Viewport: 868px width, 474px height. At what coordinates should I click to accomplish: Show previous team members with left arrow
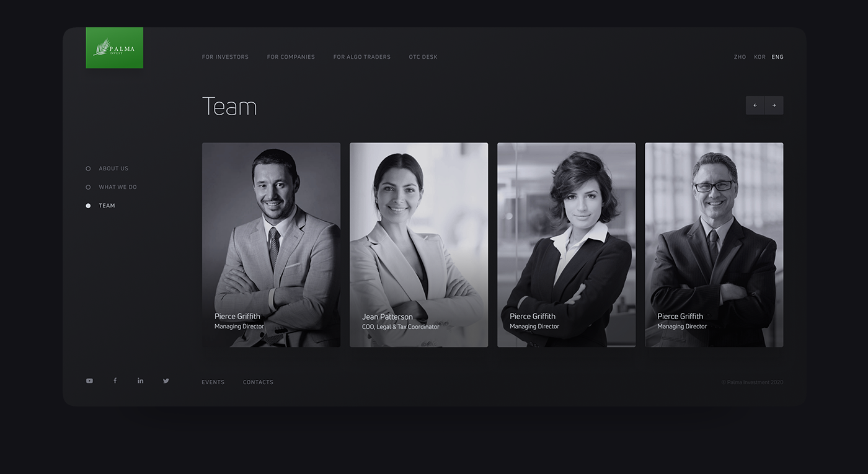(x=755, y=105)
